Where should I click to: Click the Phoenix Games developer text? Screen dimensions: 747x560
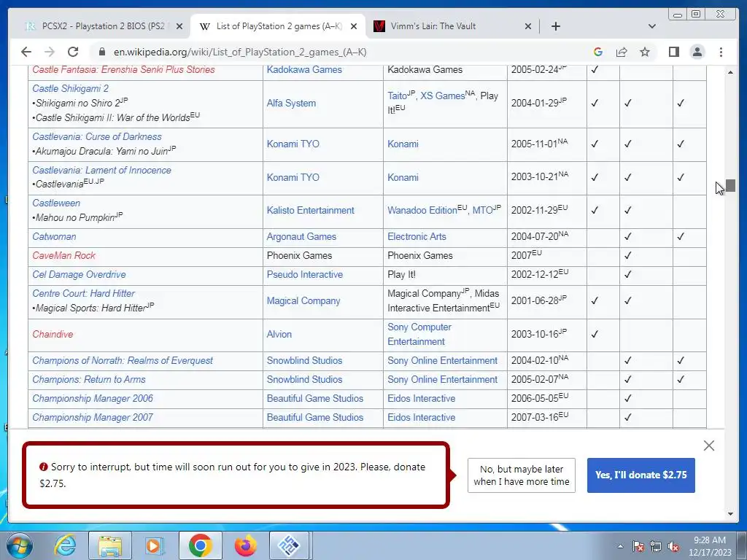(299, 256)
